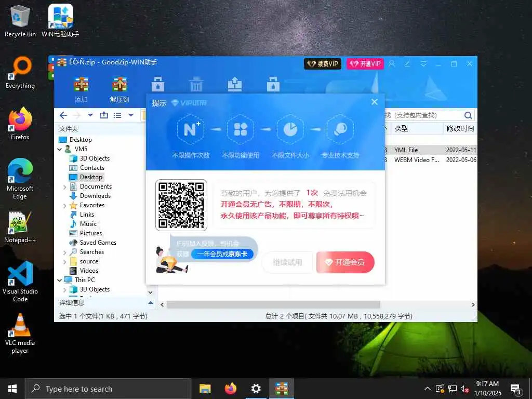Viewport: 532px width, 399px height.
Task: Close the 提示 VIP dialog
Action: [x=375, y=102]
